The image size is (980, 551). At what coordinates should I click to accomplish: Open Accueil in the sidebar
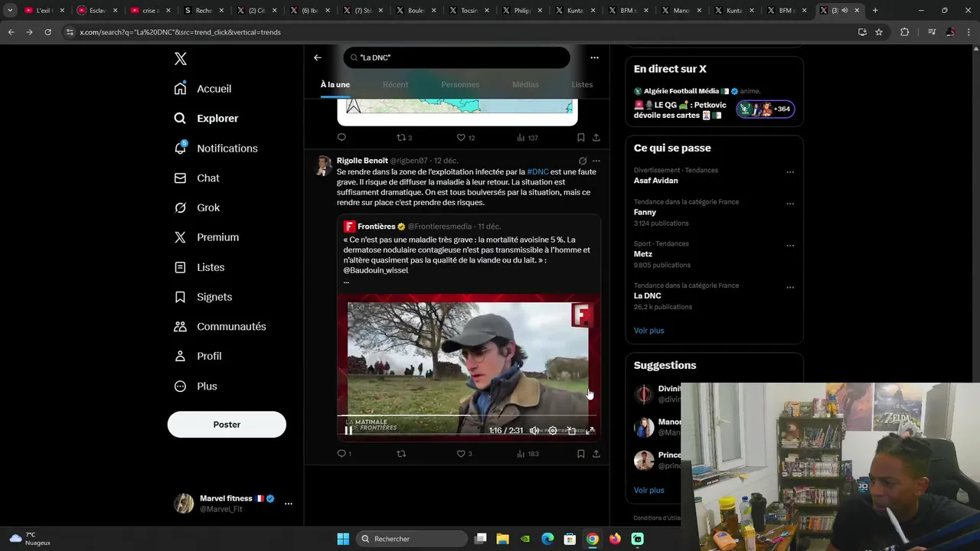203,89
